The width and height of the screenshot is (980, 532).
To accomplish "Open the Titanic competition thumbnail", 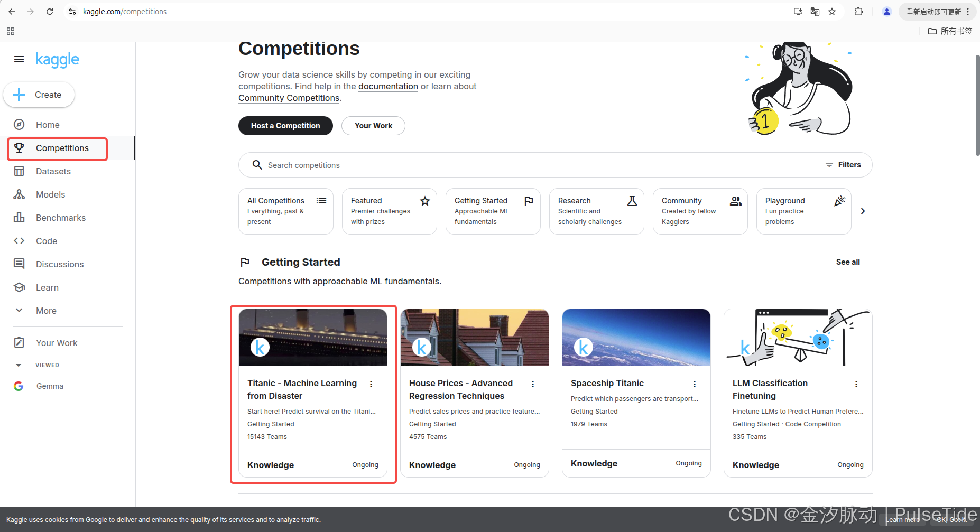I will 313,338.
